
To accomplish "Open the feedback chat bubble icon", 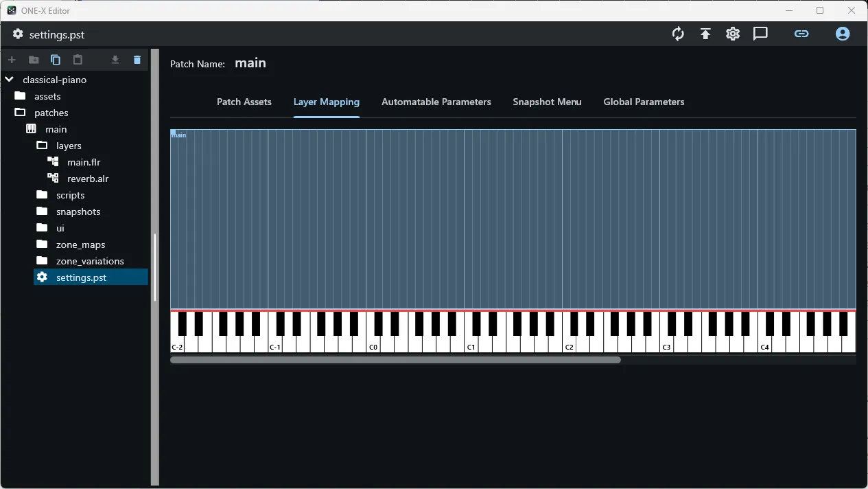I will tap(760, 34).
